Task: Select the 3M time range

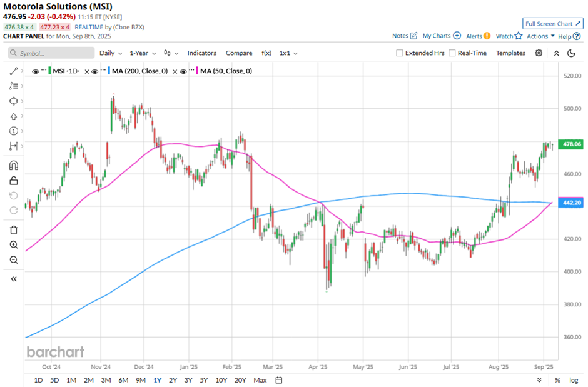Action: 106,380
